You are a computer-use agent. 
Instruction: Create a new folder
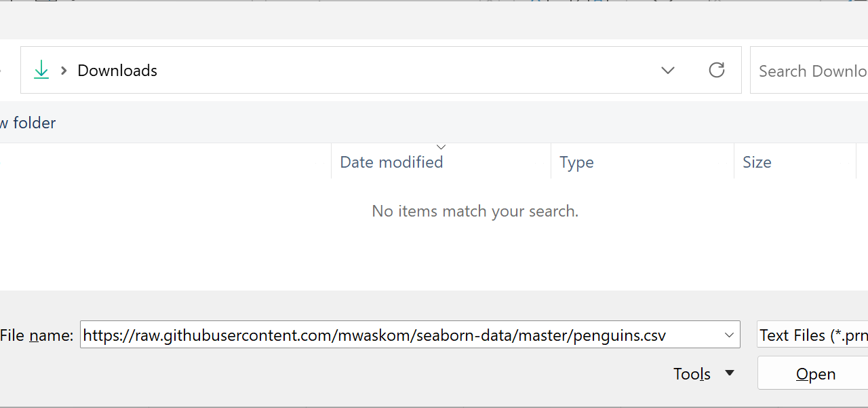(x=28, y=123)
